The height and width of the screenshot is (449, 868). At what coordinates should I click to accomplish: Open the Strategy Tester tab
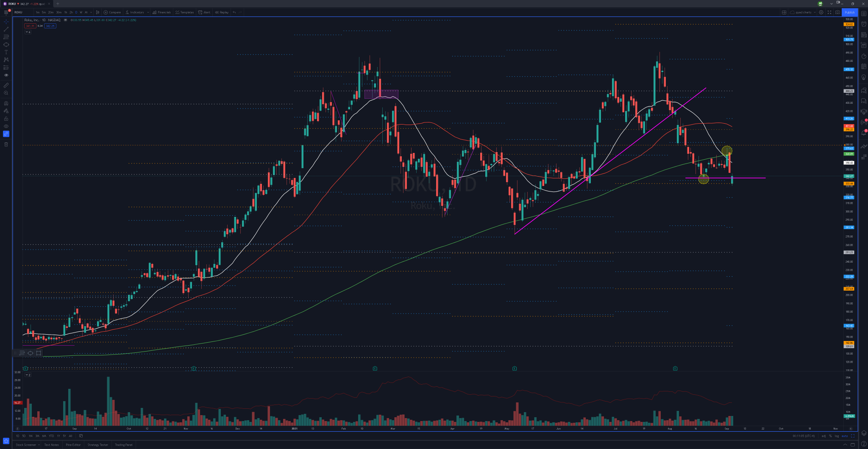click(x=97, y=445)
